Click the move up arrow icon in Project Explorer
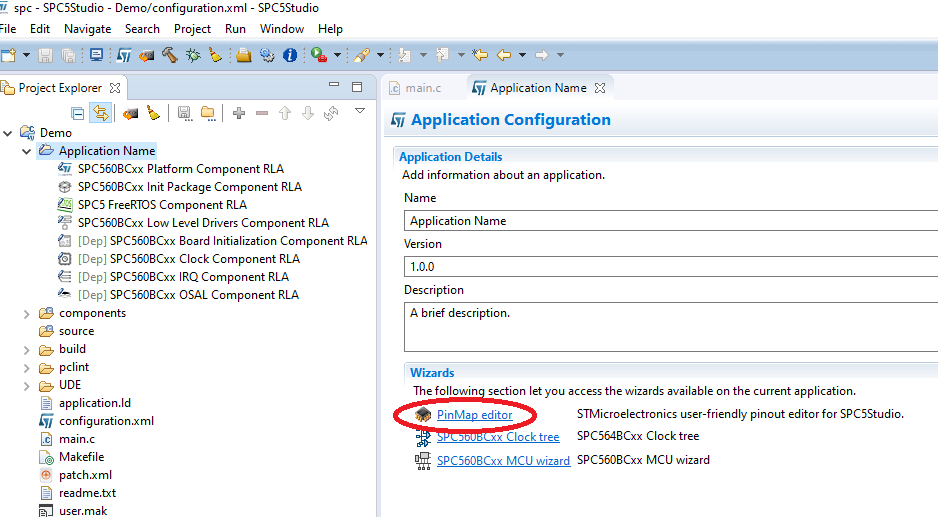 (x=285, y=113)
